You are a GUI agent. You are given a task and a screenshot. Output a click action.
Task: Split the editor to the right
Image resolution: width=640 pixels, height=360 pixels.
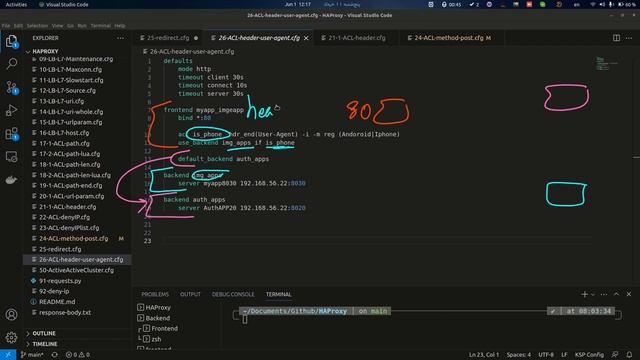pyautogui.click(x=616, y=38)
